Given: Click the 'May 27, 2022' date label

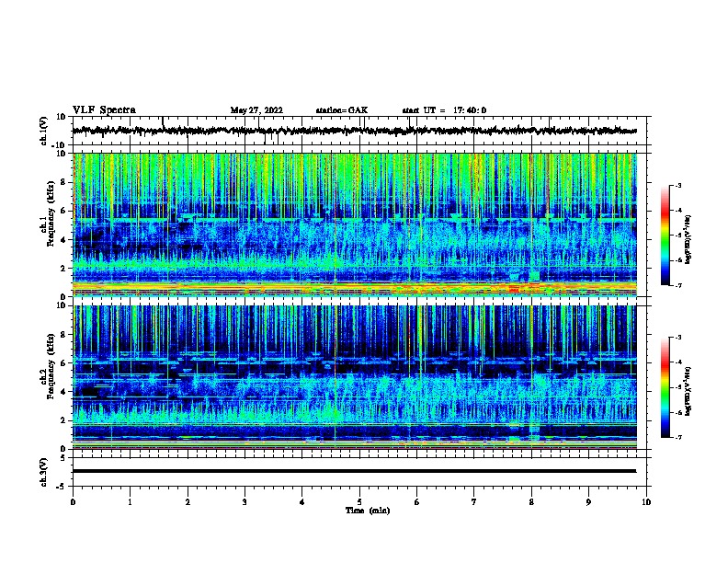Looking at the screenshot, I should 256,110.
